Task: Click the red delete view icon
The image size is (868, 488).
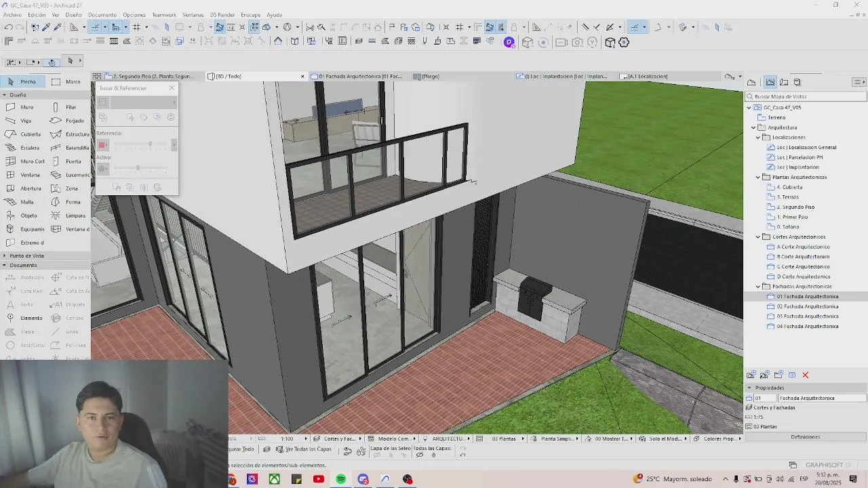Action: pos(806,375)
